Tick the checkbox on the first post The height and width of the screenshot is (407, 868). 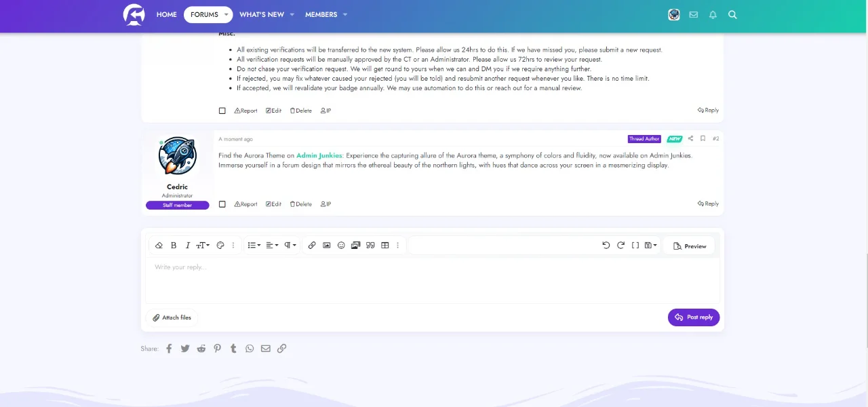click(x=222, y=111)
